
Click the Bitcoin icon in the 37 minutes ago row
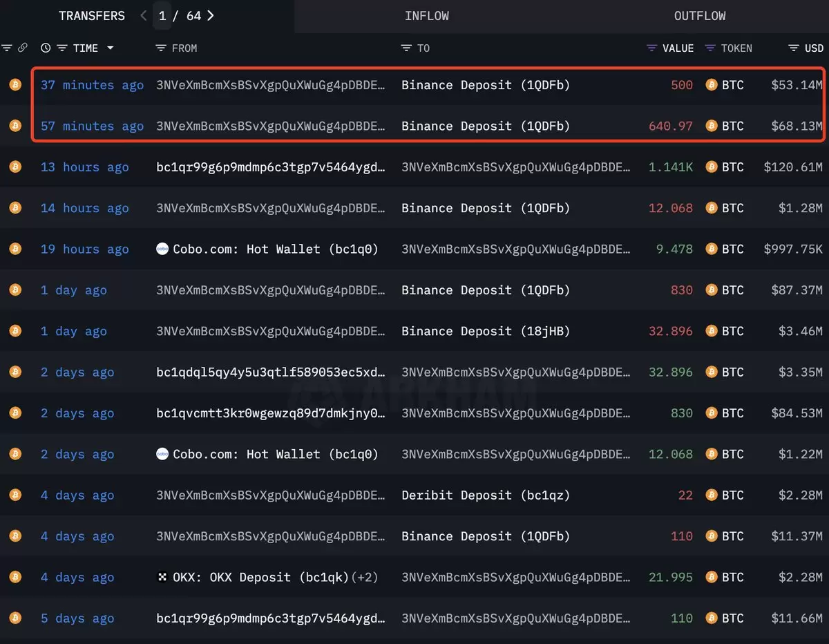click(15, 85)
